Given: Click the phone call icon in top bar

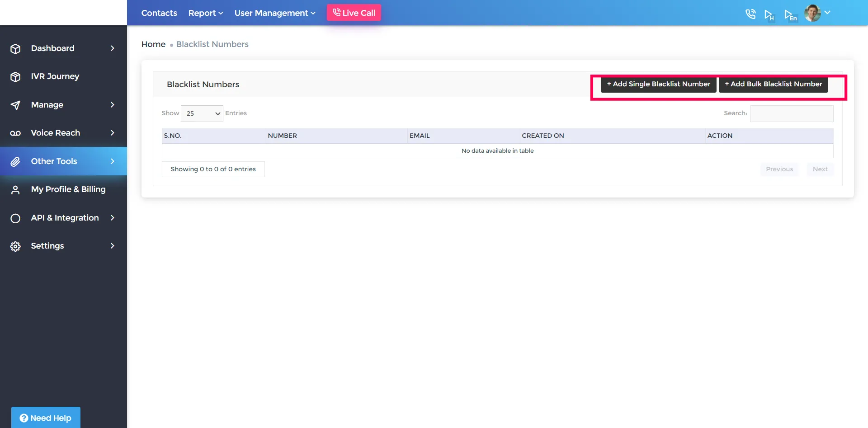Looking at the screenshot, I should pos(750,14).
